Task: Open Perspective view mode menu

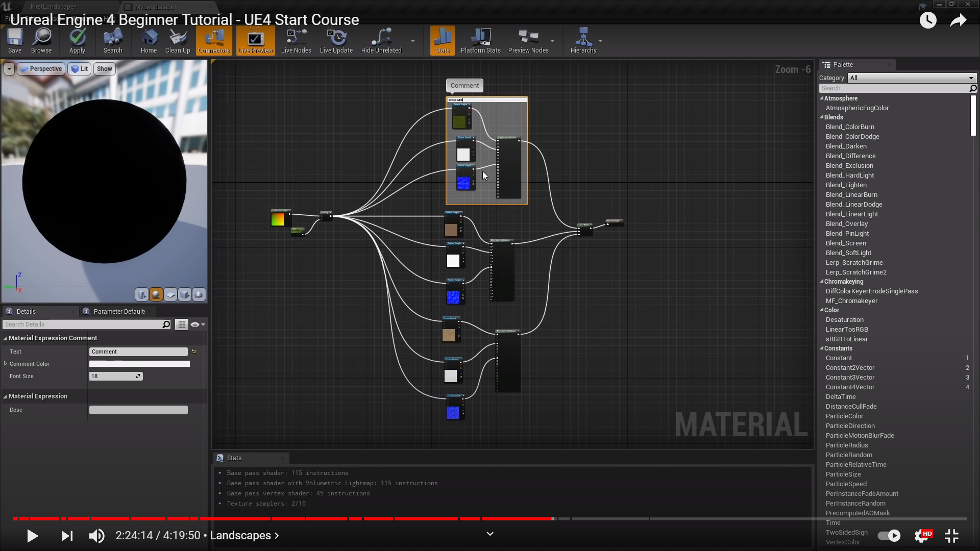Action: (x=41, y=69)
